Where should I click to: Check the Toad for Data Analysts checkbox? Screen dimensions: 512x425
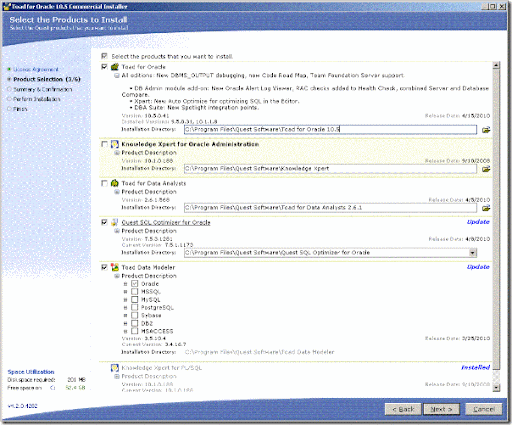(104, 183)
